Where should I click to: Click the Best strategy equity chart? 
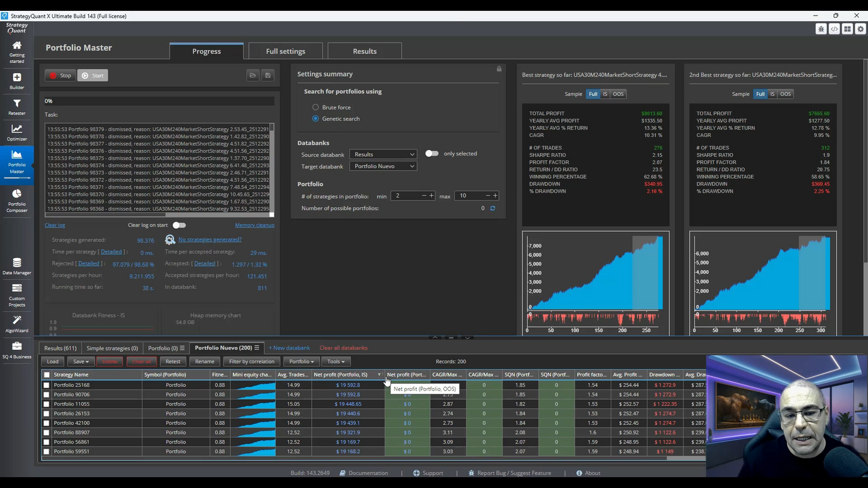tap(595, 283)
